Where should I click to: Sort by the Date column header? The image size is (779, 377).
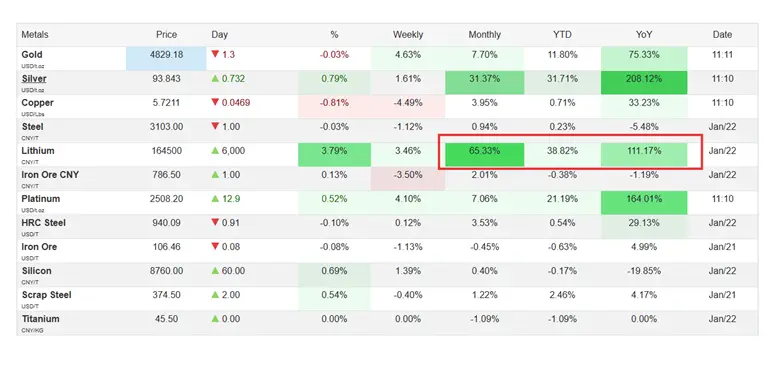(x=722, y=35)
